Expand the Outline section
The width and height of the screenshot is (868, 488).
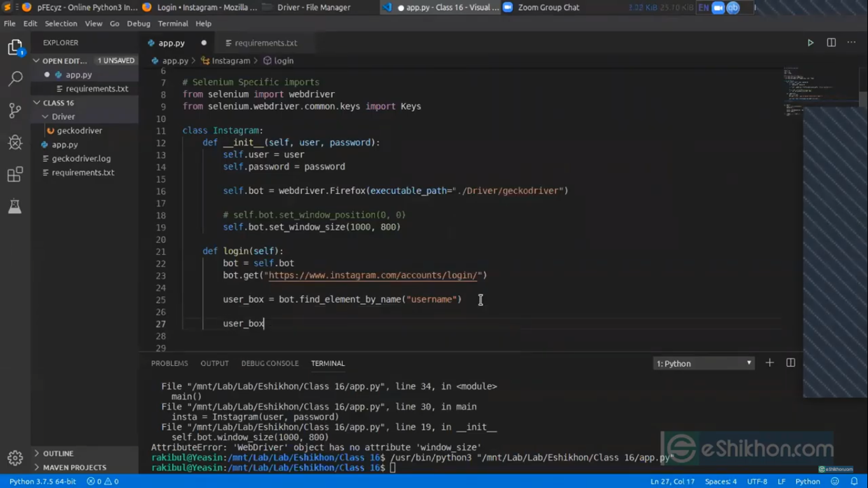click(58, 453)
